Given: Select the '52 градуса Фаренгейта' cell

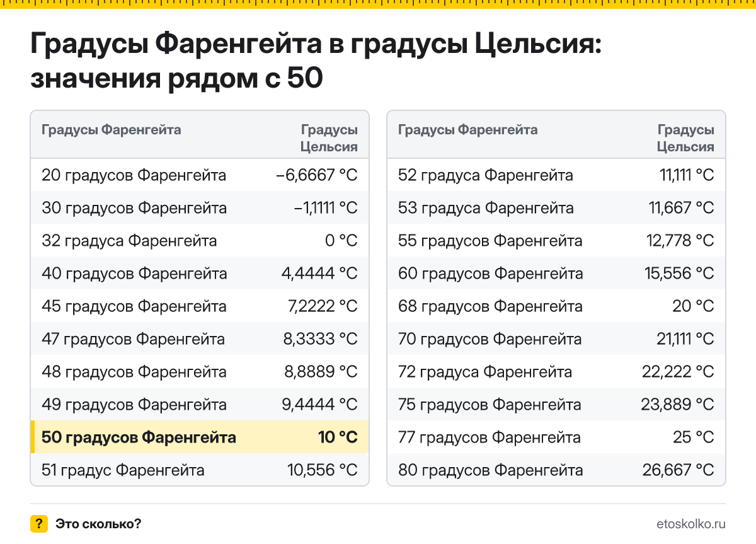Looking at the screenshot, I should pyautogui.click(x=486, y=175).
